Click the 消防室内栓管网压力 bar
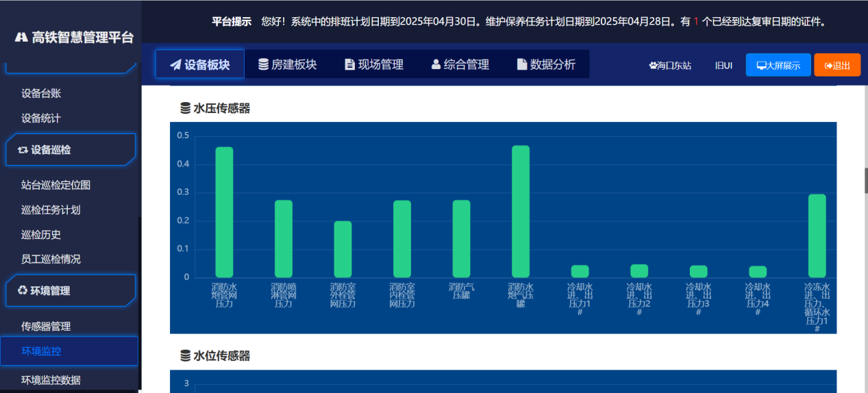Image resolution: width=868 pixels, height=393 pixels. pos(402,239)
